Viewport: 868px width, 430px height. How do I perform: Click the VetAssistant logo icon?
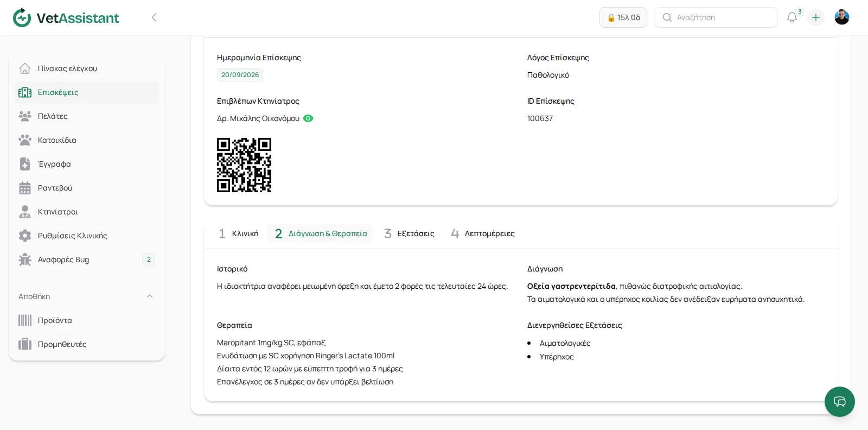point(22,17)
